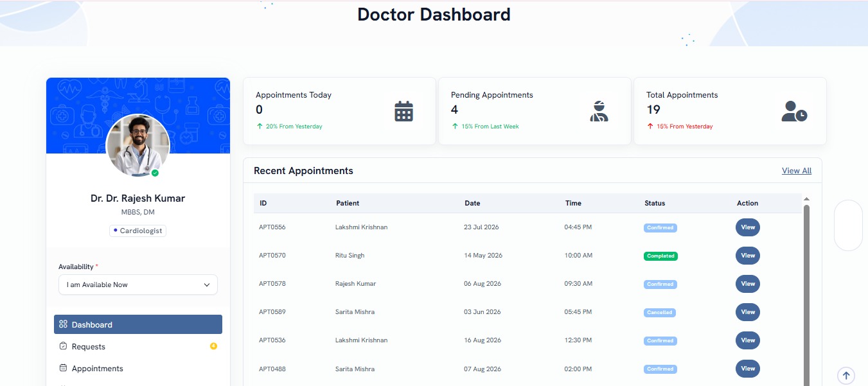Click the ID APT0570
Image resolution: width=868 pixels, height=386 pixels.
coord(272,256)
